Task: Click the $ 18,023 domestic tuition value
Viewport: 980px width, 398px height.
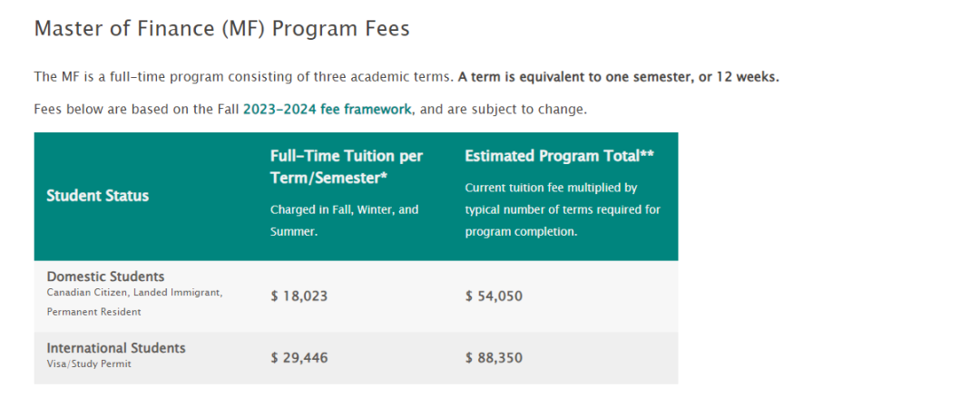Action: coord(299,296)
